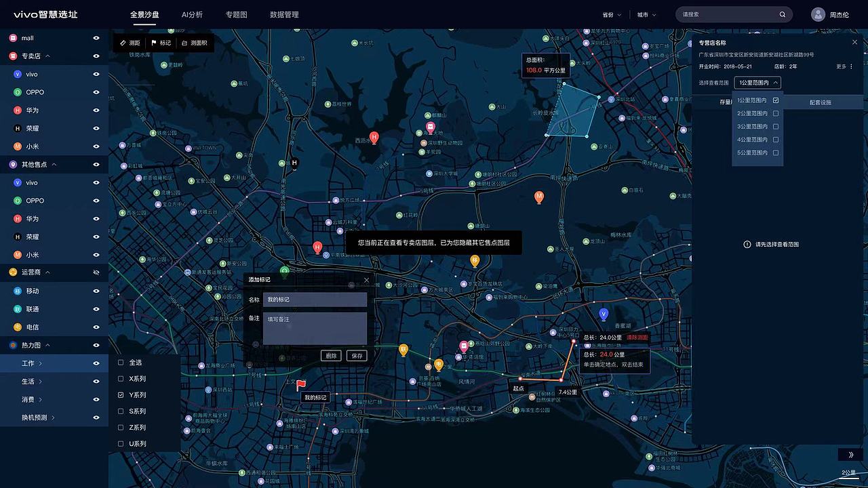The height and width of the screenshot is (488, 868).
Task: Click the 电信 operator icon
Action: [x=18, y=327]
